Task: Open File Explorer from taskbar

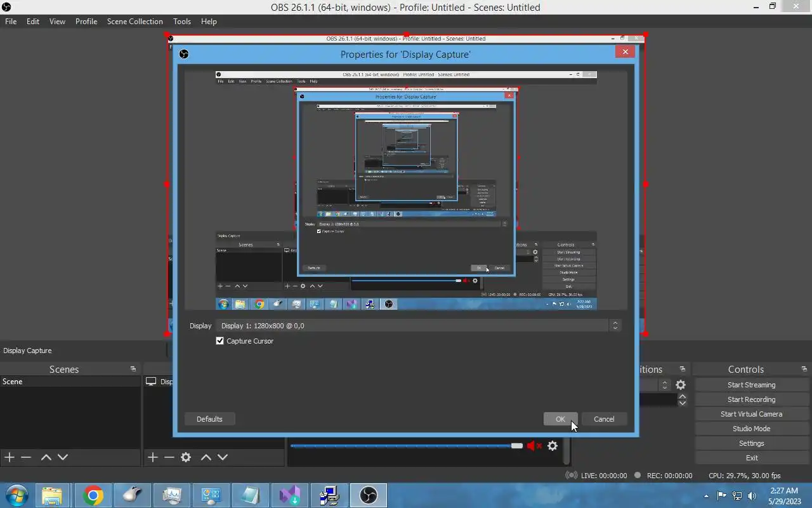Action: (52, 495)
